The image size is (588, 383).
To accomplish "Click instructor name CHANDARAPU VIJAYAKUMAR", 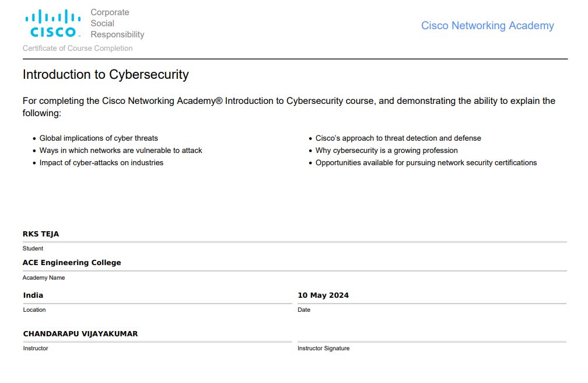I will point(80,334).
